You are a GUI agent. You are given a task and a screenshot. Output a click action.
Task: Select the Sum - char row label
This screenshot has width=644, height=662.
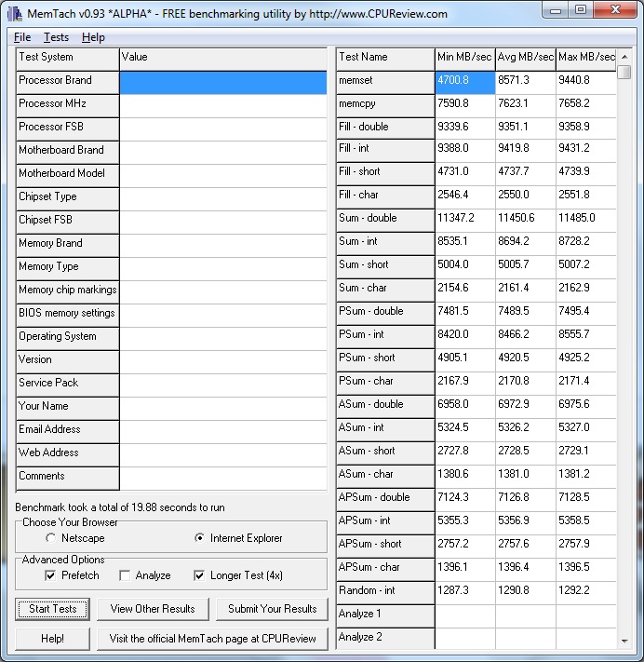point(385,290)
